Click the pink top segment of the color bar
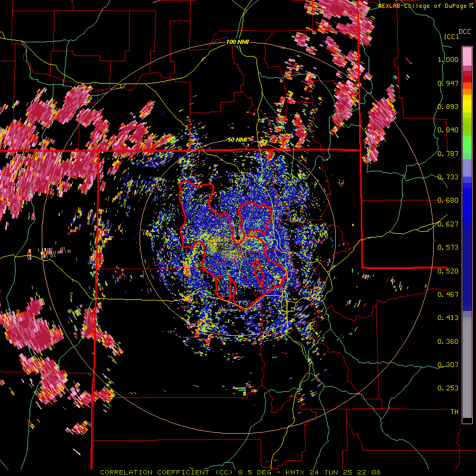476x476 pixels. tap(467, 56)
